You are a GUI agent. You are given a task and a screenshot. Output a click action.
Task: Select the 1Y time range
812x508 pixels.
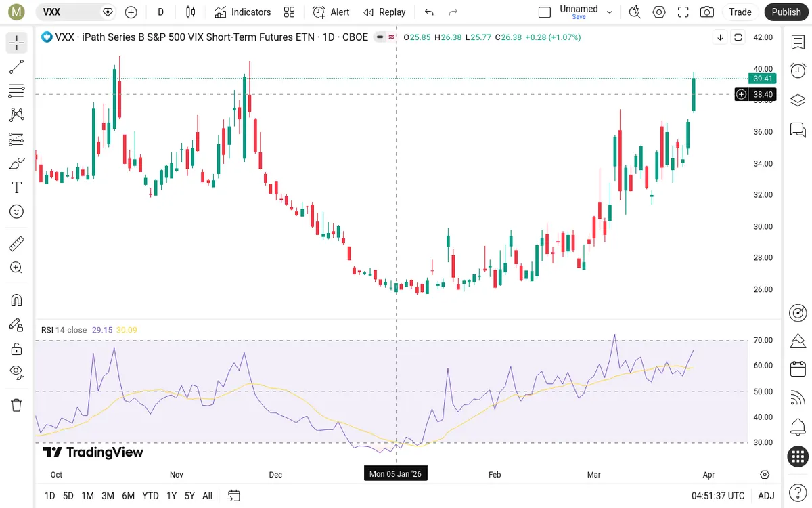click(x=172, y=496)
